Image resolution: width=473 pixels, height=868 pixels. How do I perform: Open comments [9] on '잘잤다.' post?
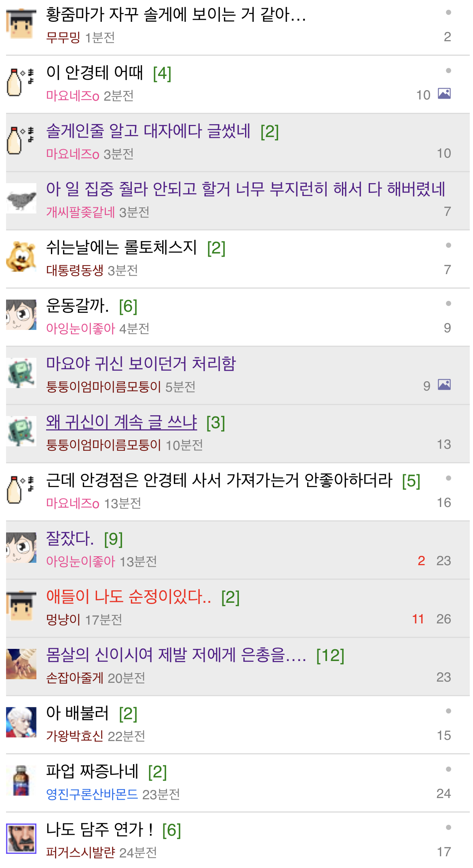click(x=113, y=539)
